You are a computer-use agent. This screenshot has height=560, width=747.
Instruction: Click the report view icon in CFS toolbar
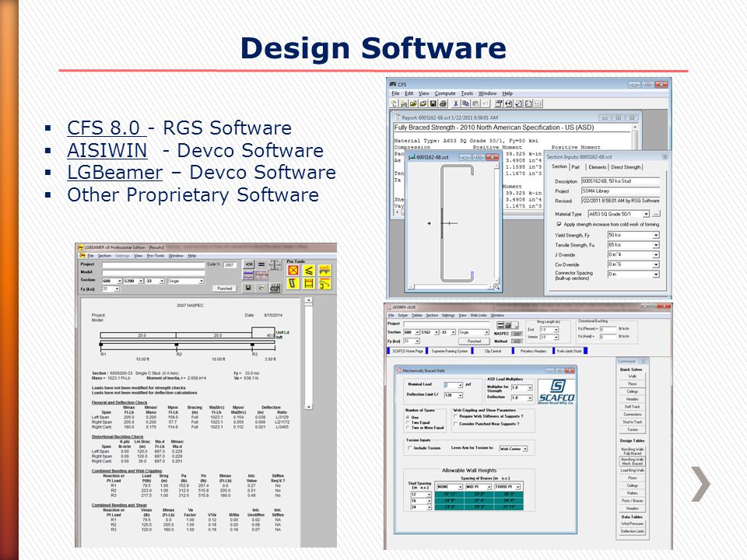click(498, 103)
